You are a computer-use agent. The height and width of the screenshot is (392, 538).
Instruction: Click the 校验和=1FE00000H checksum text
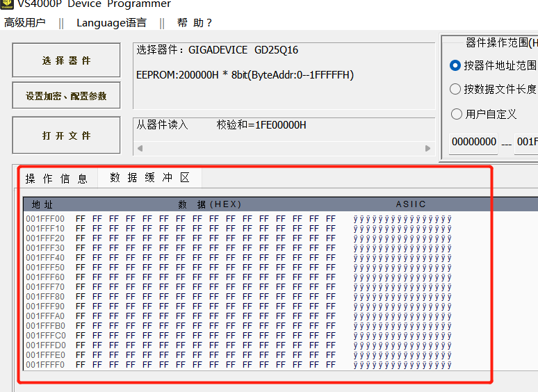click(261, 125)
